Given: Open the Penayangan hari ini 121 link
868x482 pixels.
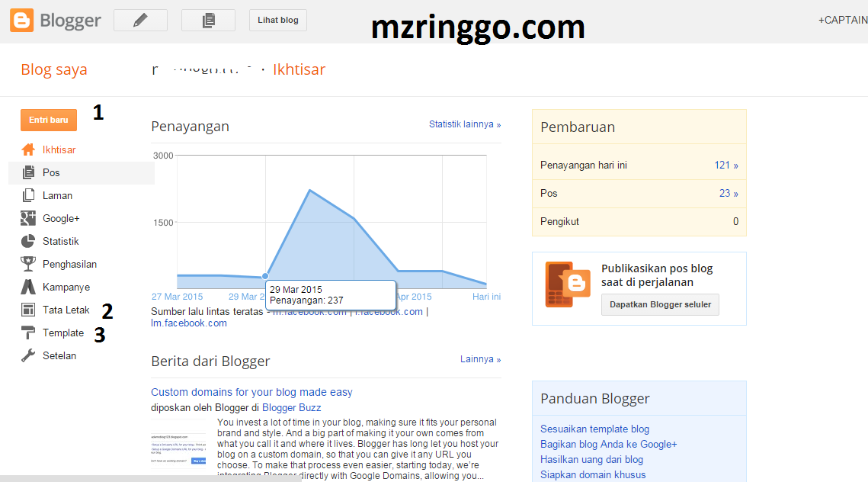Looking at the screenshot, I should tap(725, 165).
